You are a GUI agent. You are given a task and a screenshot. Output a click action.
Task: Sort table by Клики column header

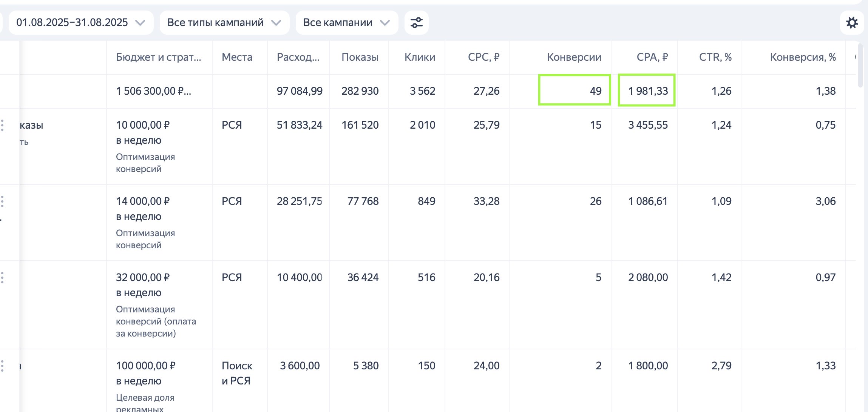click(420, 57)
